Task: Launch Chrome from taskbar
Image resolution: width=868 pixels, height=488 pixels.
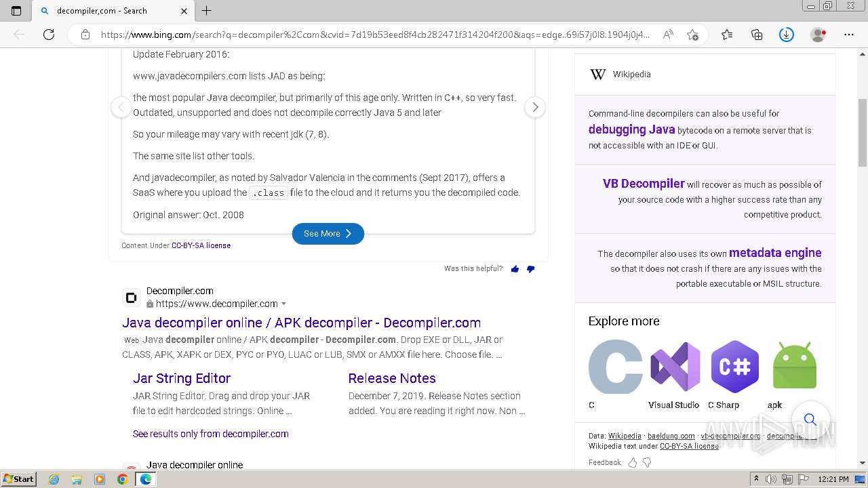Action: pyautogui.click(x=122, y=479)
